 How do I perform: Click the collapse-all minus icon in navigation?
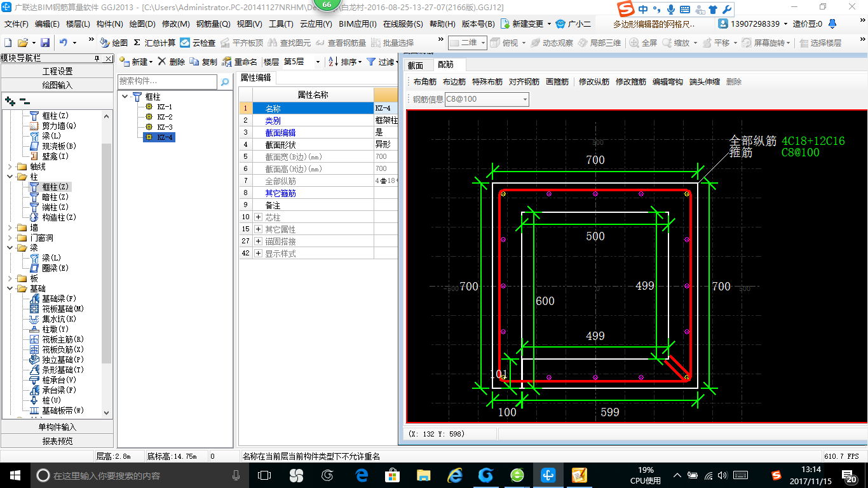(24, 100)
